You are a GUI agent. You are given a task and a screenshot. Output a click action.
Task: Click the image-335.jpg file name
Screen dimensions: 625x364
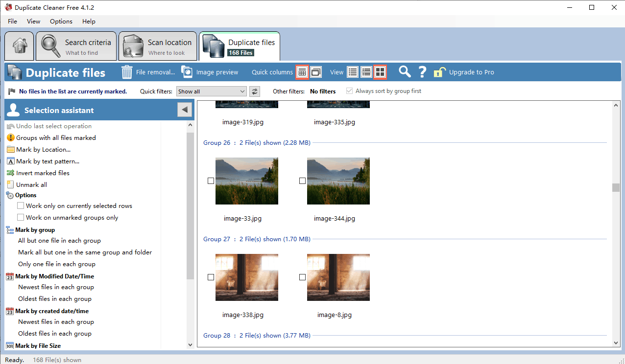coord(335,122)
